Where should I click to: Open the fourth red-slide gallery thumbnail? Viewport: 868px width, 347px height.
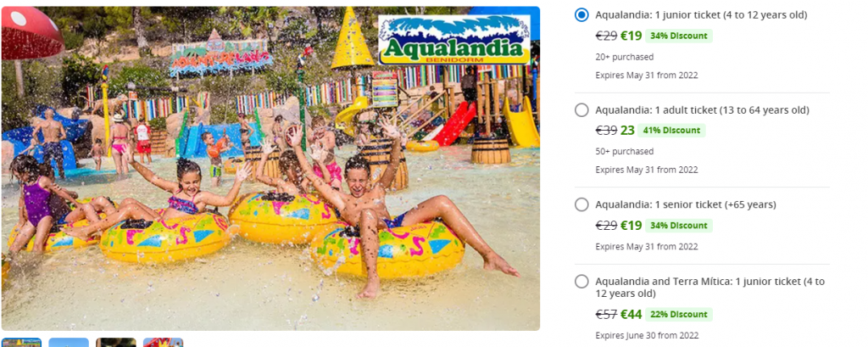[x=164, y=343]
